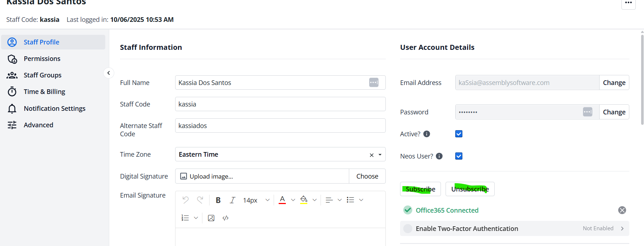The image size is (644, 246).
Task: Open the ellipsis menu at top right
Action: pyautogui.click(x=629, y=3)
